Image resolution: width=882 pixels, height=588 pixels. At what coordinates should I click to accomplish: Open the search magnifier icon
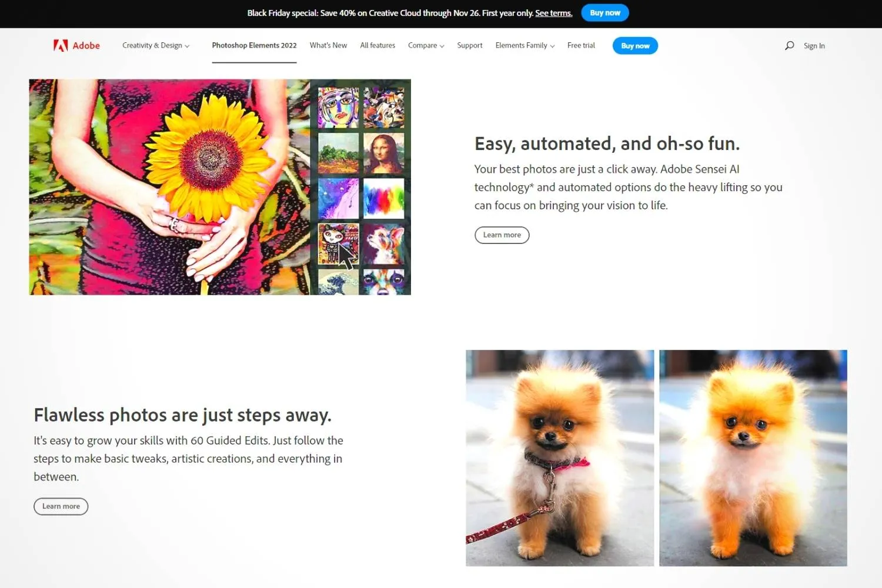(x=789, y=45)
